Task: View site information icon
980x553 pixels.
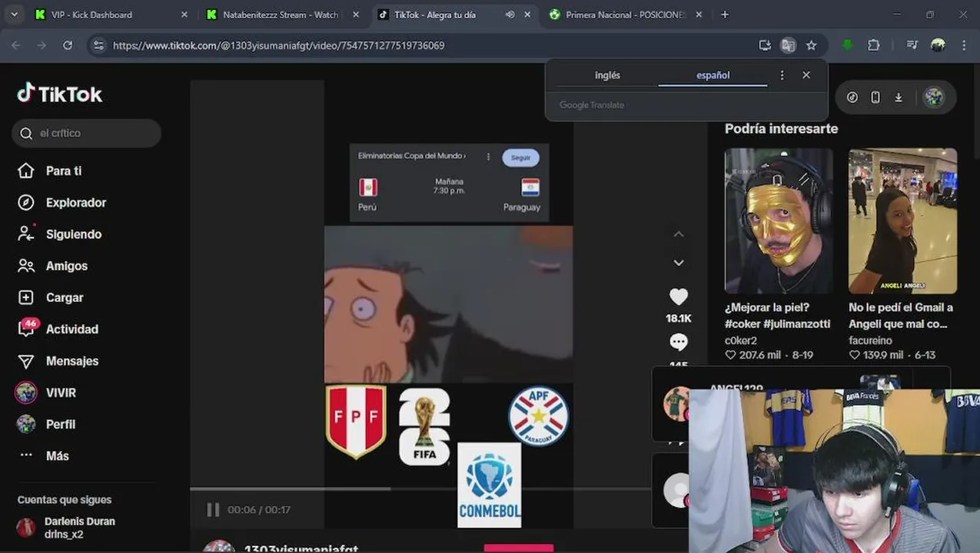Action: coord(98,45)
